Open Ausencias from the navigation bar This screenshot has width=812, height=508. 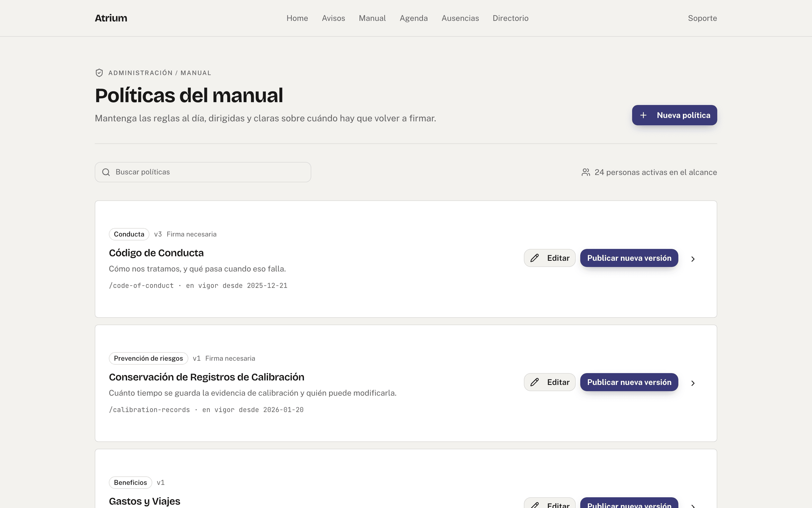[x=460, y=18]
